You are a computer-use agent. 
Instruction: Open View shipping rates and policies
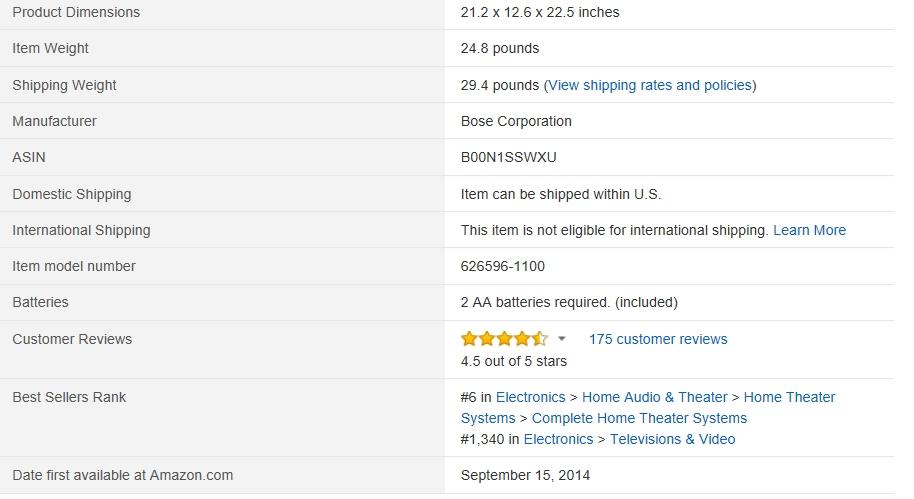pyautogui.click(x=650, y=85)
